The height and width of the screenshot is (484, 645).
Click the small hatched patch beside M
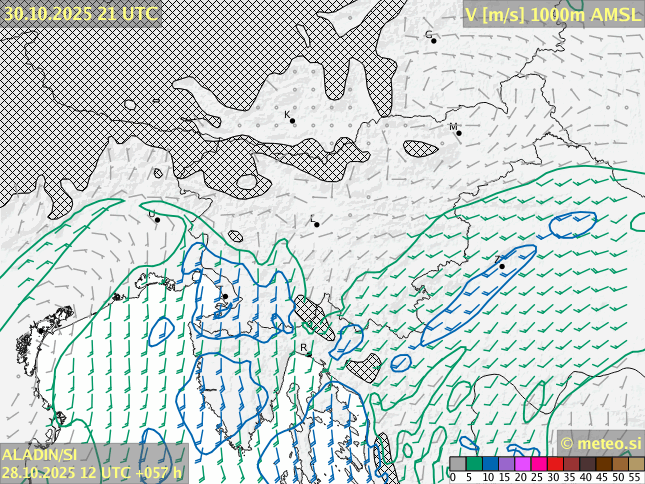421,149
